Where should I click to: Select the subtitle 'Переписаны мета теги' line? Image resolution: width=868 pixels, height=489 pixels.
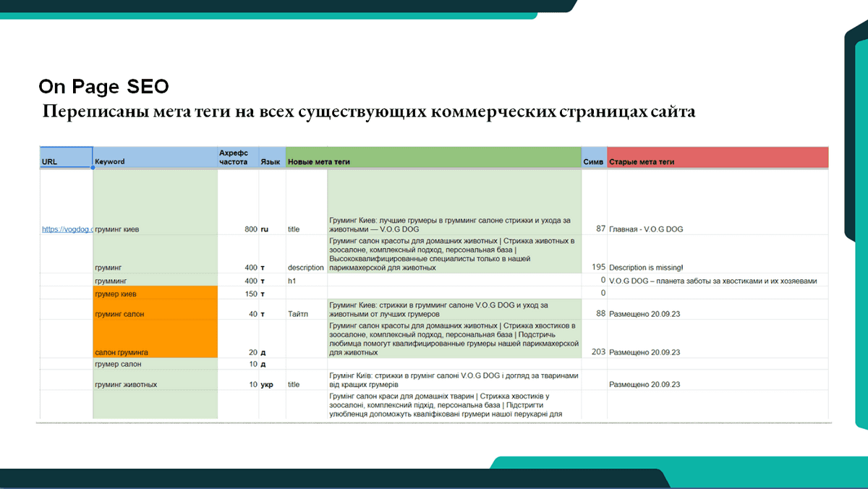click(369, 112)
